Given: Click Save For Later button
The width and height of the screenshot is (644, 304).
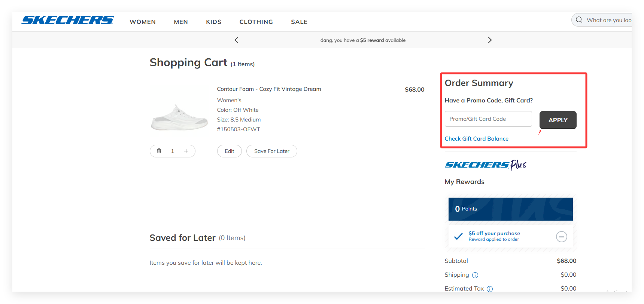Looking at the screenshot, I should [271, 151].
